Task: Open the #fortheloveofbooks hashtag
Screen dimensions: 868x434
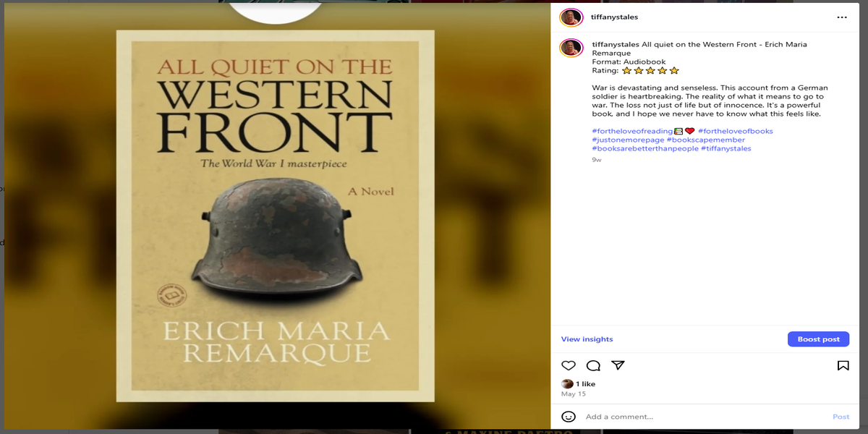Action: point(735,131)
